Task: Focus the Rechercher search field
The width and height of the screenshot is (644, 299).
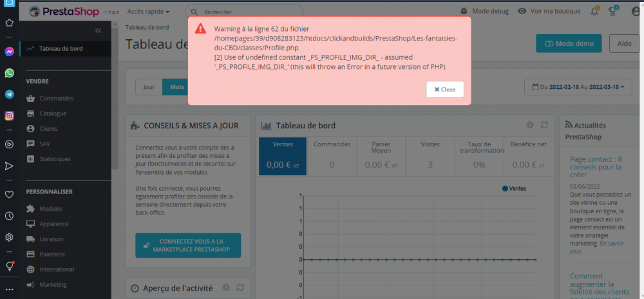Action: [244, 12]
